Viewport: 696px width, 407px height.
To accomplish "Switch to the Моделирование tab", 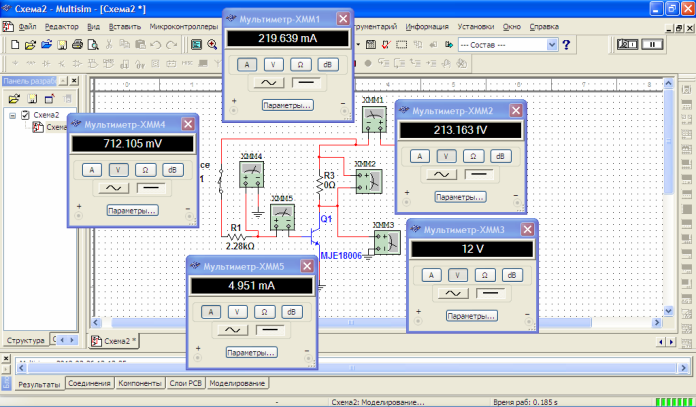I will [237, 383].
